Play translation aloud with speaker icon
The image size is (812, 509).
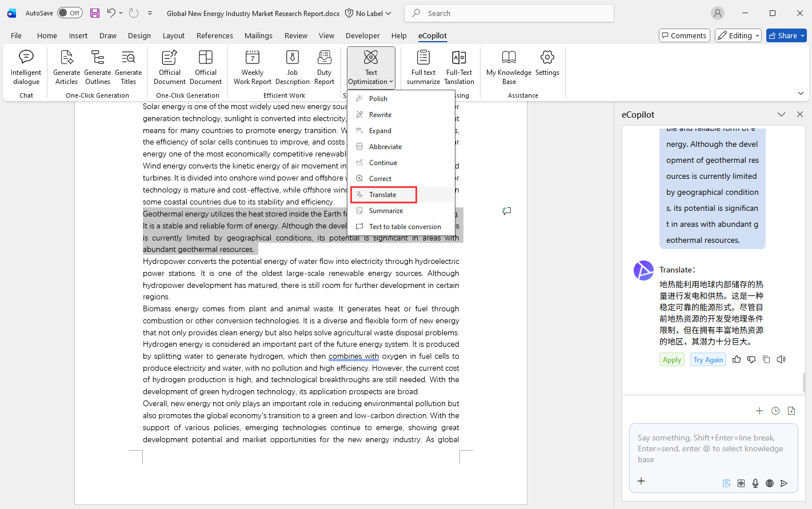coord(781,359)
